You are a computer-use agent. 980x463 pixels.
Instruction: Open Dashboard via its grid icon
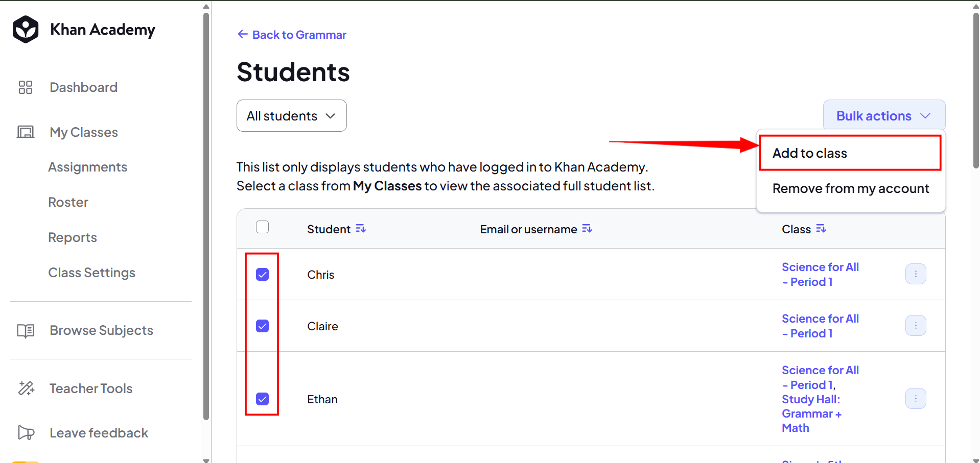point(26,87)
